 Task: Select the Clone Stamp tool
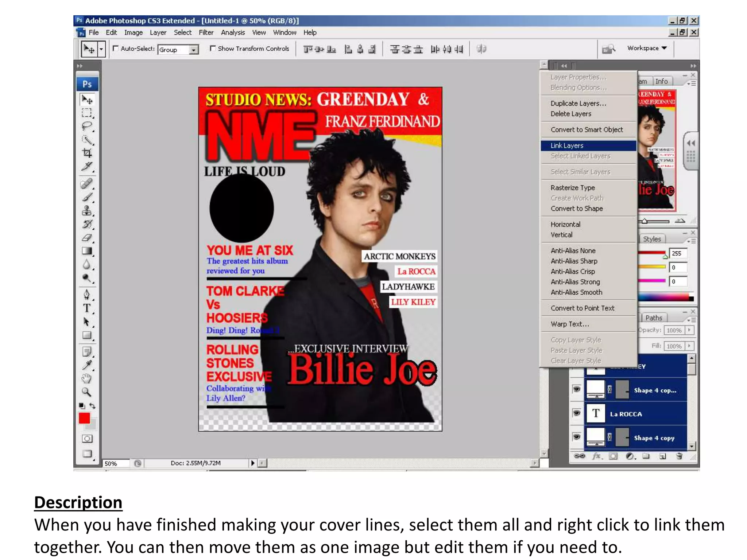(x=87, y=211)
